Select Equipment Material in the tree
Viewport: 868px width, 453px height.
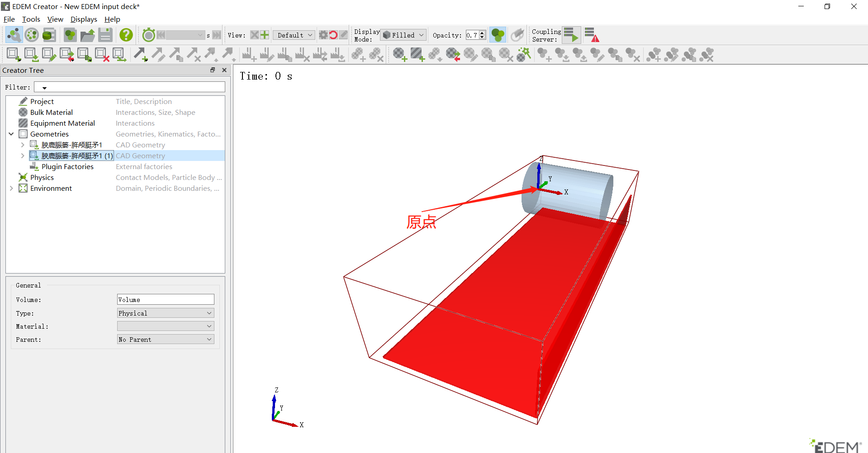tap(62, 123)
